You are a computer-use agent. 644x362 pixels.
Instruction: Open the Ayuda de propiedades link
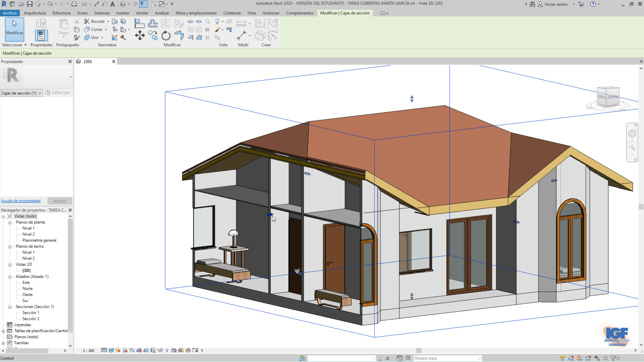[x=21, y=201]
